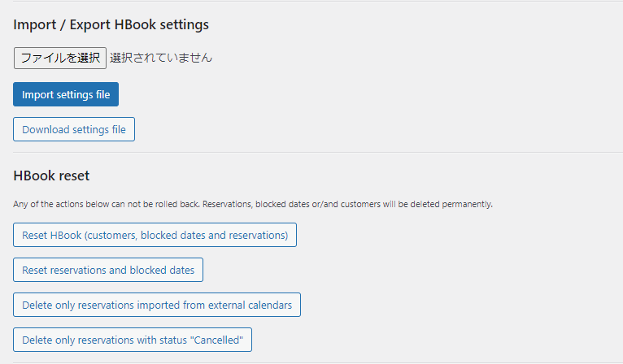Open the file picker to choose settings file

point(59,58)
